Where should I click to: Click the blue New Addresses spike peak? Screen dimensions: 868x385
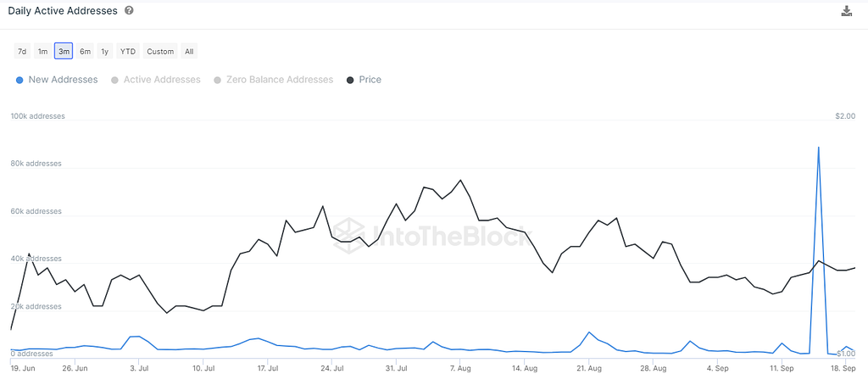click(818, 148)
